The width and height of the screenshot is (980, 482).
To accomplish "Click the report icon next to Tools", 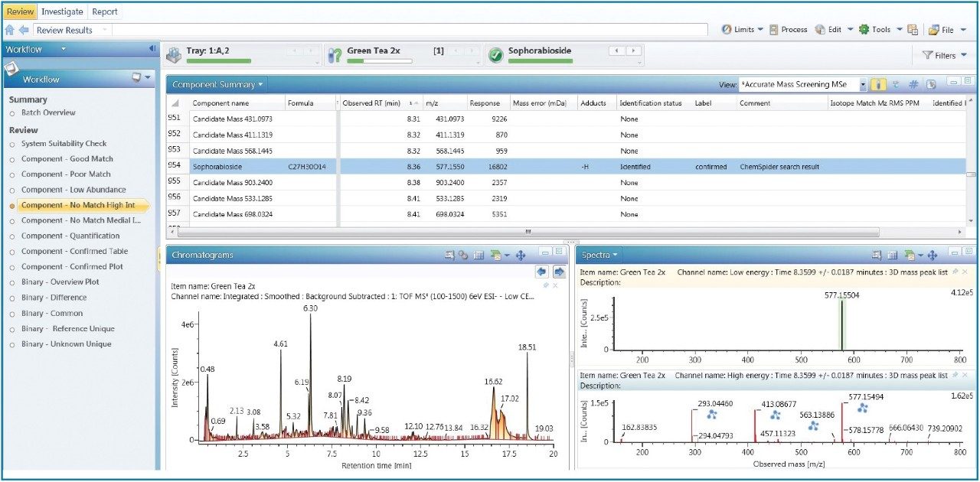I will [913, 30].
